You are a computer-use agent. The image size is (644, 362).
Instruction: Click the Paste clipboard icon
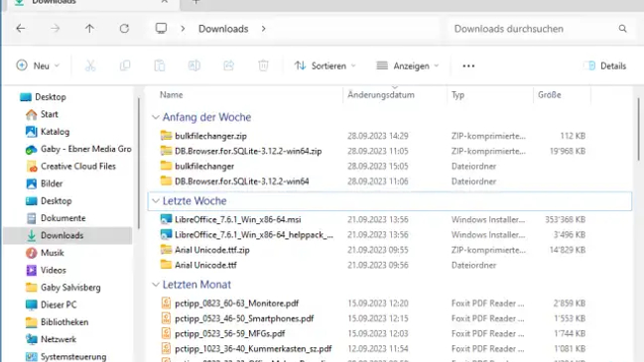[160, 65]
